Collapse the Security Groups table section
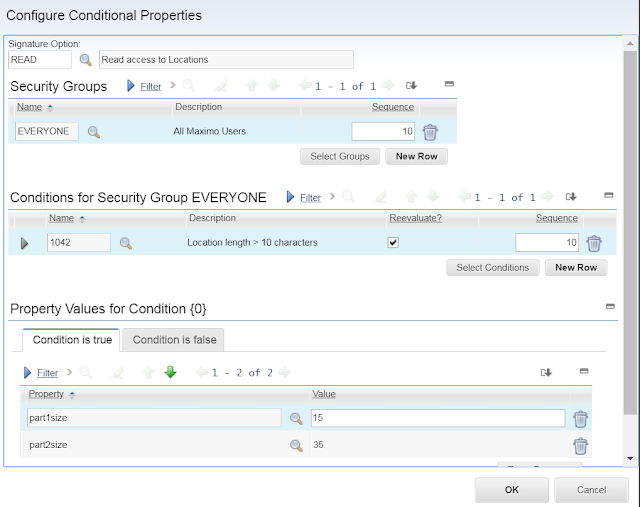 point(449,84)
